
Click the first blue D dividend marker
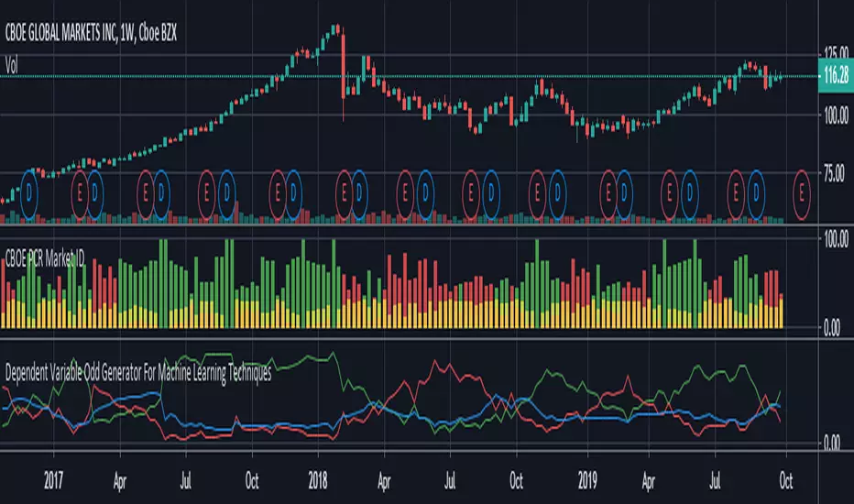click(29, 194)
